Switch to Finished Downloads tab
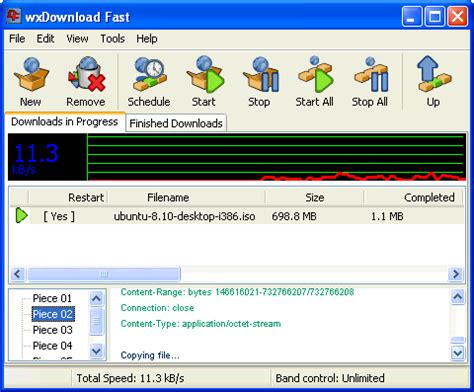 [176, 123]
